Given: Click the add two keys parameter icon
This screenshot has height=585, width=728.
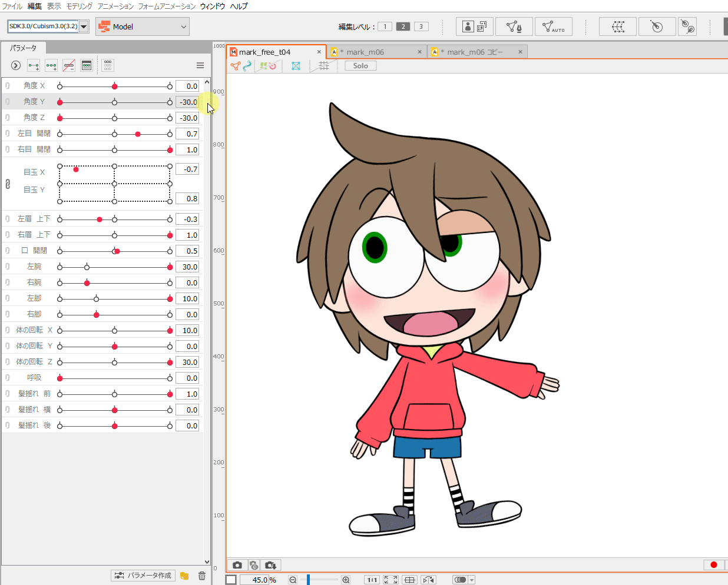Looking at the screenshot, I should (x=34, y=65).
